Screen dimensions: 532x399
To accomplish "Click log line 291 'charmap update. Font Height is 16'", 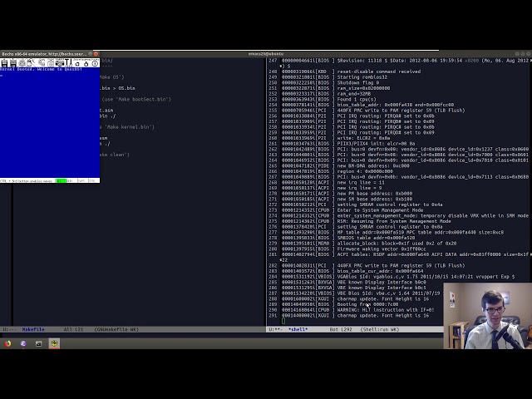I will pos(383,316).
